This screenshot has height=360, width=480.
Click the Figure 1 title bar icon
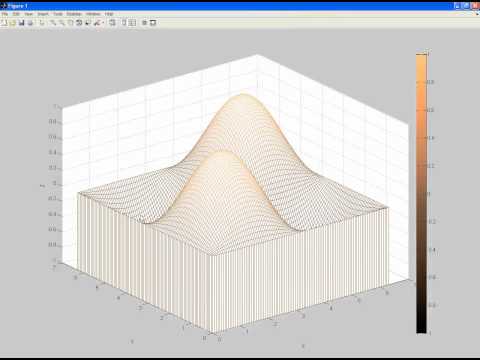click(x=3, y=6)
